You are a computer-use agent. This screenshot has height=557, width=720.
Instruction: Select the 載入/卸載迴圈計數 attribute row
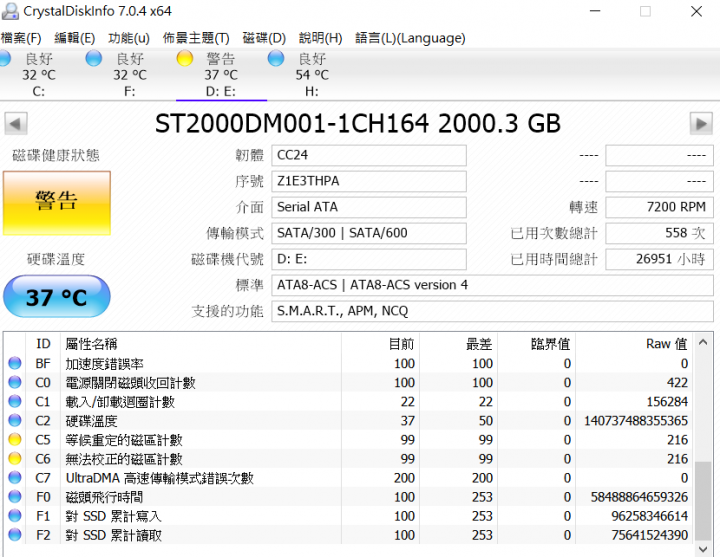click(x=349, y=402)
